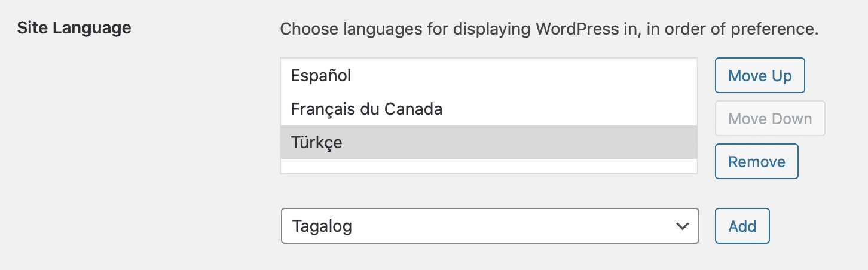
Task: Pick the middle entry Français du Canada
Action: click(x=489, y=109)
